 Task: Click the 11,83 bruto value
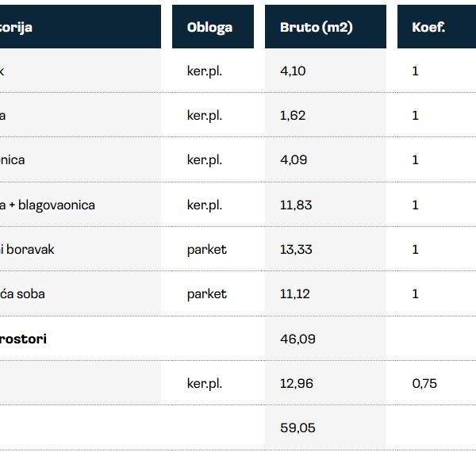tap(296, 205)
